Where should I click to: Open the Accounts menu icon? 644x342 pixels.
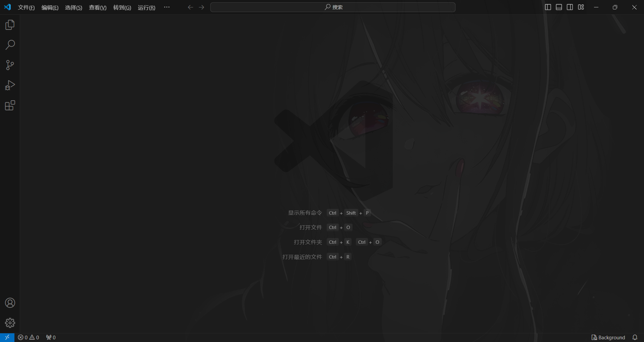click(10, 303)
